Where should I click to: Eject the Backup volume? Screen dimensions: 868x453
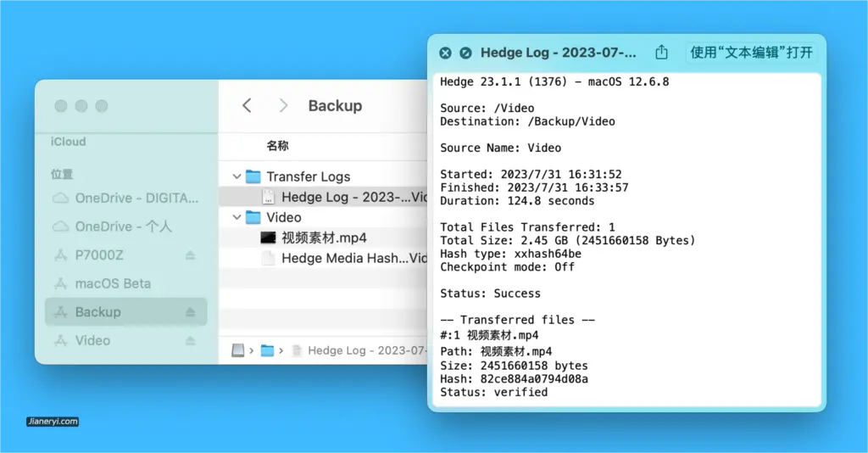pyautogui.click(x=191, y=312)
